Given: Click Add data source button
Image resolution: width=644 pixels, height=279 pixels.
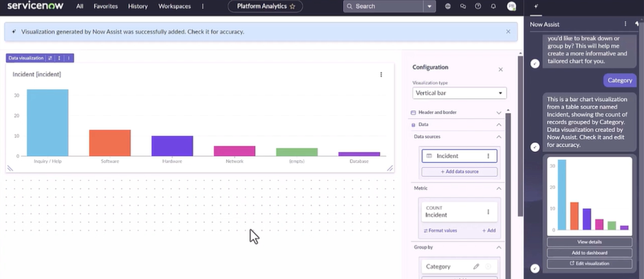Looking at the screenshot, I should click(459, 172).
